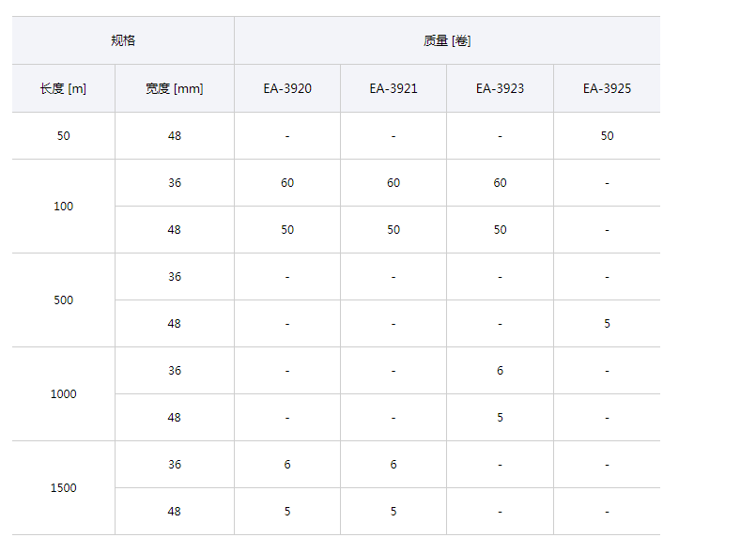Viewport: 756px width, 553px height.
Task: Select EA-3923 value 50 for 100 m, 48 mm
Action: click(500, 229)
